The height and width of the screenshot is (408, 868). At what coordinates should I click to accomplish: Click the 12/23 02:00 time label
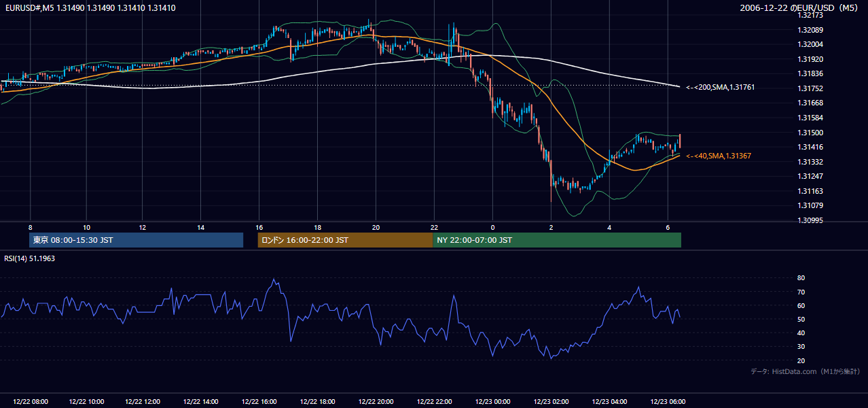coord(551,401)
